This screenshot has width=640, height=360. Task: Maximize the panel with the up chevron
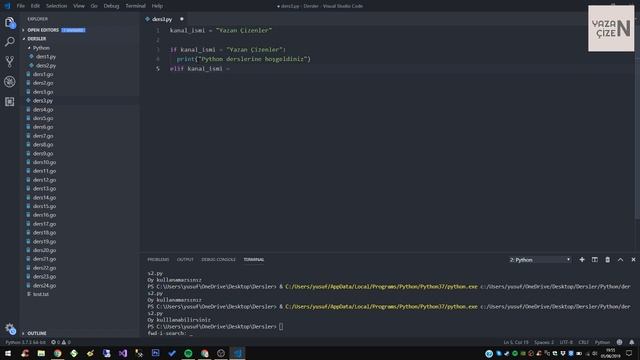tap(620, 260)
